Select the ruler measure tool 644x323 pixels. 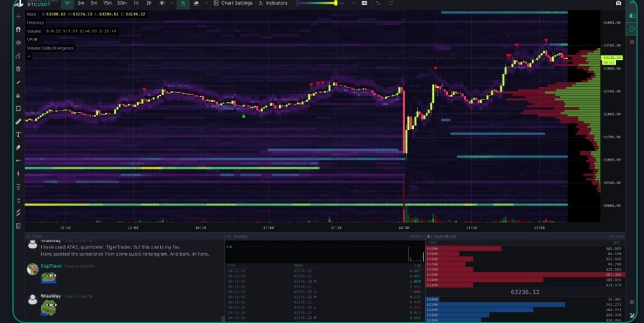[x=18, y=122]
